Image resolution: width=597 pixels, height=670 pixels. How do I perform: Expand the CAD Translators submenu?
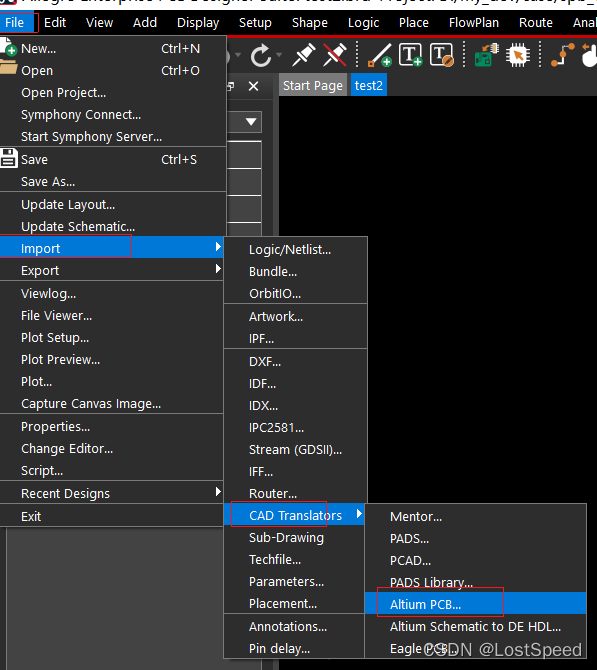pyautogui.click(x=294, y=515)
